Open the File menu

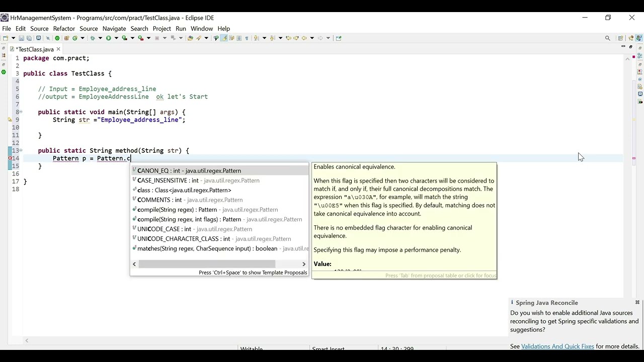point(7,29)
